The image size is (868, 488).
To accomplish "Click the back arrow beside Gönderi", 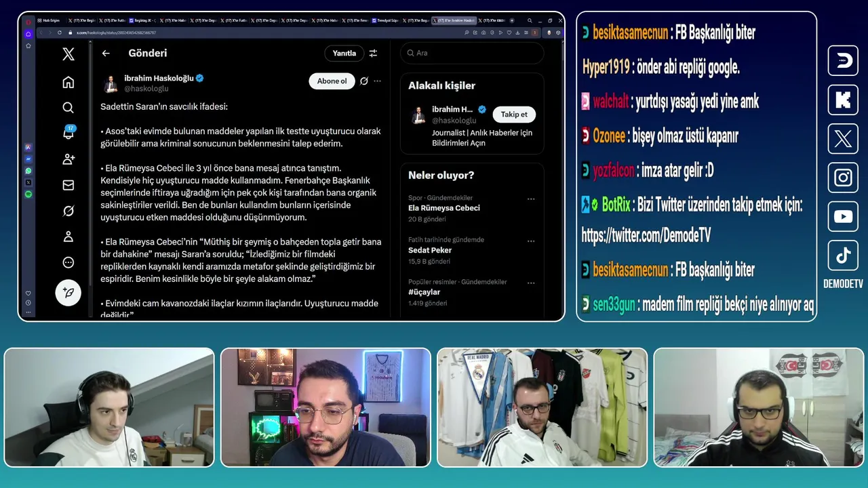I will 106,53.
